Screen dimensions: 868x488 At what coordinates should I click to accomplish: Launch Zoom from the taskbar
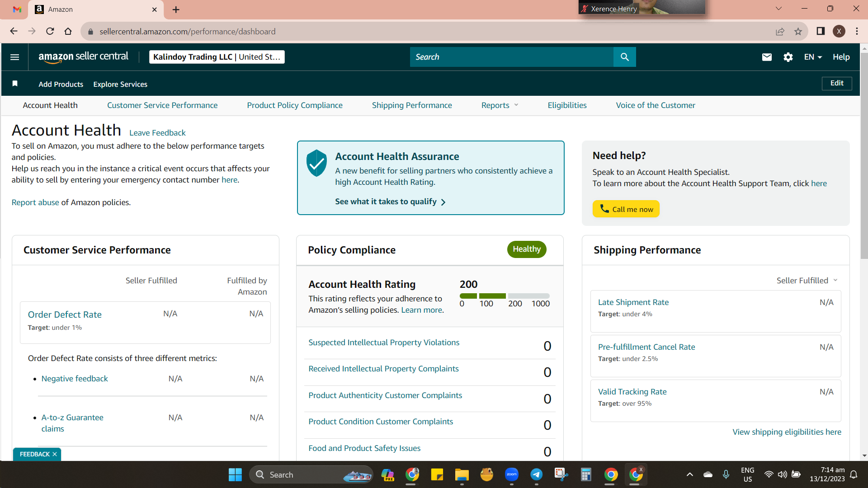(x=512, y=474)
